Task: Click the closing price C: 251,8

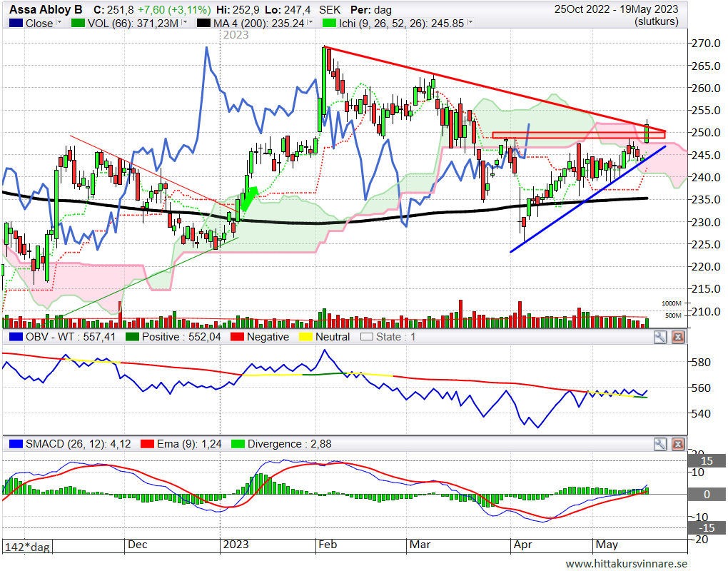Action: pyautogui.click(x=113, y=10)
